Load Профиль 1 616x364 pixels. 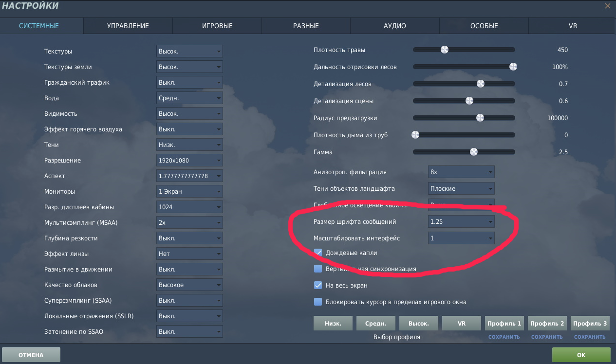coord(504,324)
